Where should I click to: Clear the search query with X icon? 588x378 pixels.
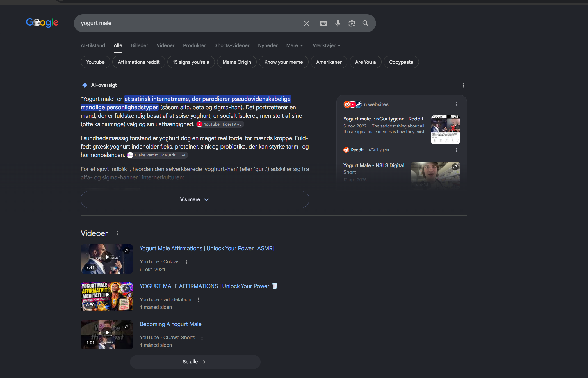[306, 23]
